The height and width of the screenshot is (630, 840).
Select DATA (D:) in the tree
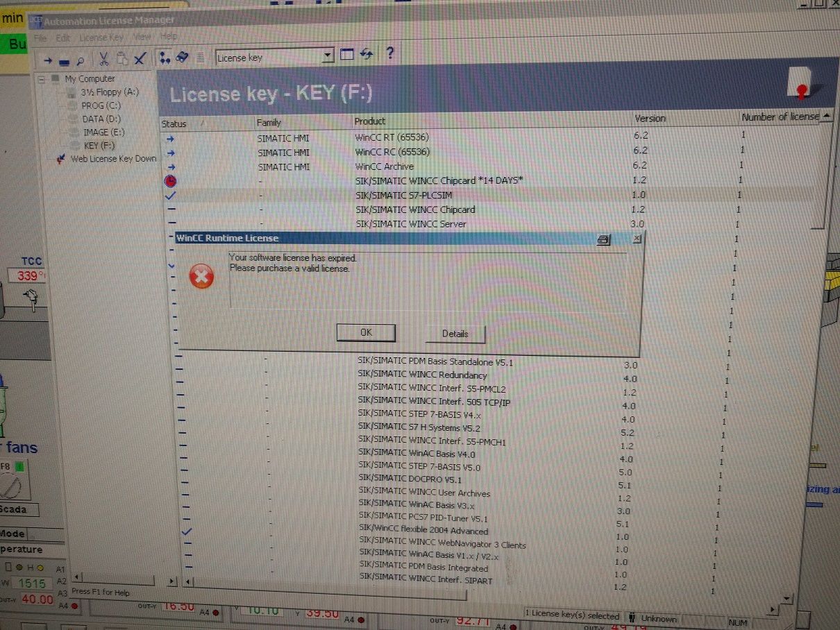click(102, 119)
